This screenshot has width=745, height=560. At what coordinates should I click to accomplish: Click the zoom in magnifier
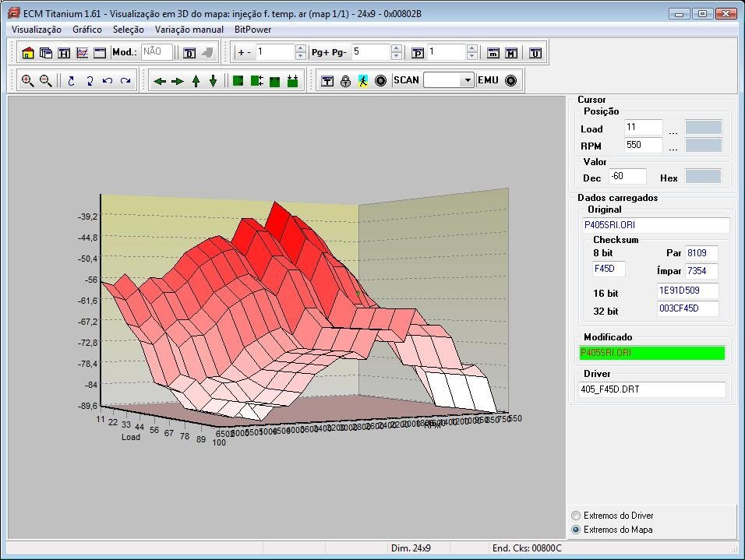[x=27, y=80]
